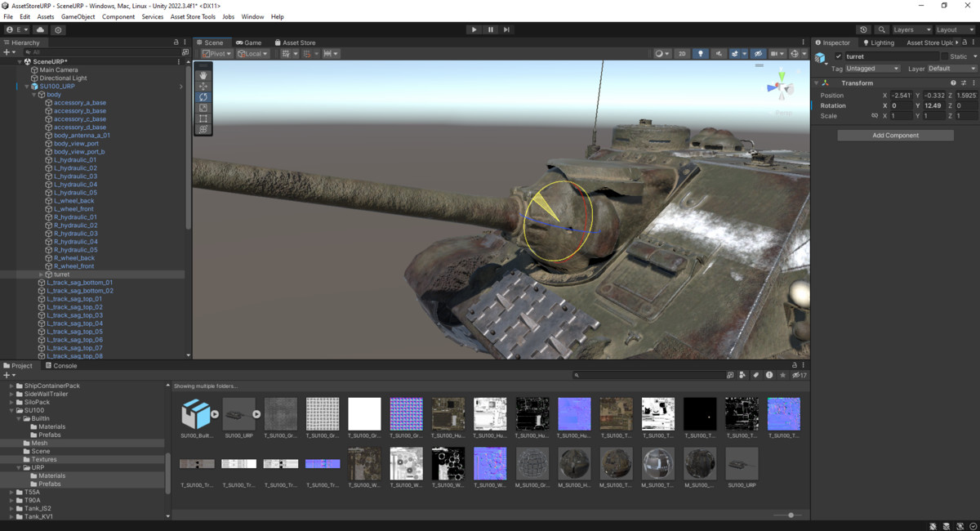
Task: Open Transform component presets icon
Action: (964, 83)
